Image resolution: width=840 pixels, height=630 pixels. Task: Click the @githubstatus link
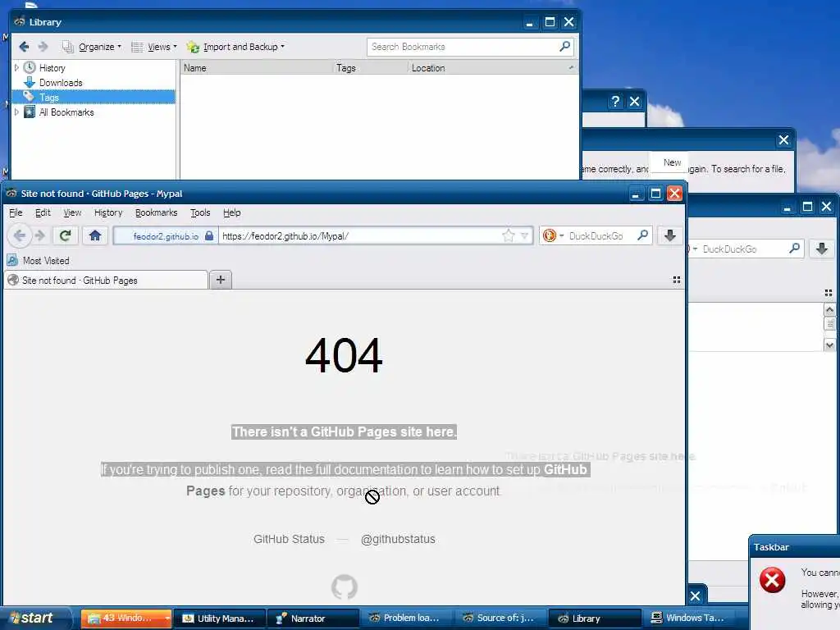click(x=398, y=539)
